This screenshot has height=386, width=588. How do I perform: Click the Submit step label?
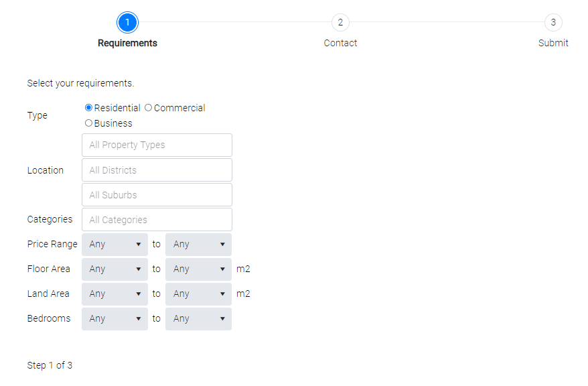point(553,43)
